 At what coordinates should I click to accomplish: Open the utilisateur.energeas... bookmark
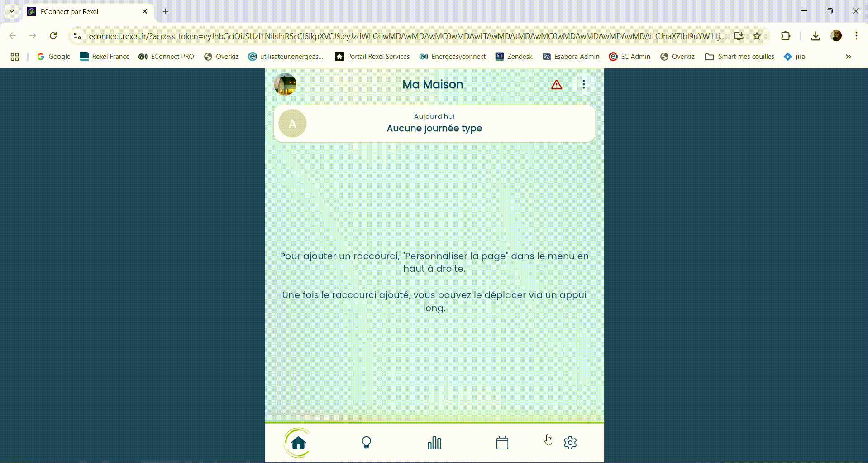pos(286,57)
